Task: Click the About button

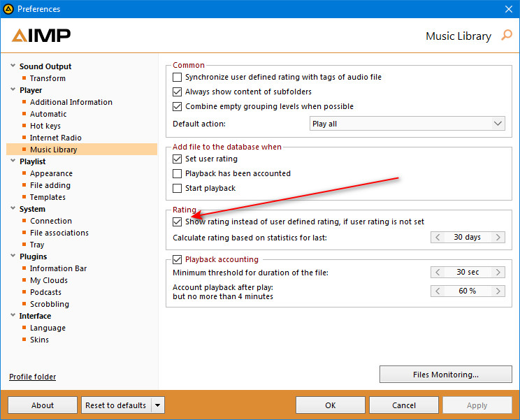Action: 43,405
